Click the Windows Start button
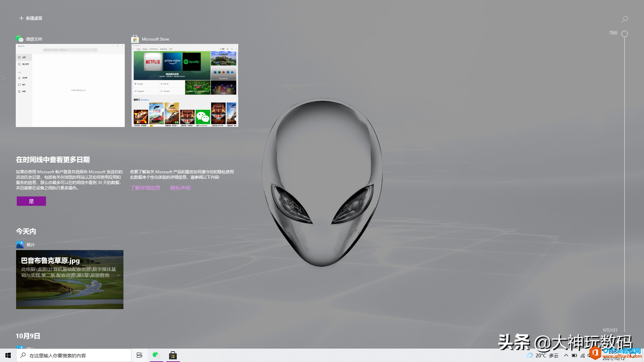This screenshot has width=644, height=362. (x=8, y=355)
